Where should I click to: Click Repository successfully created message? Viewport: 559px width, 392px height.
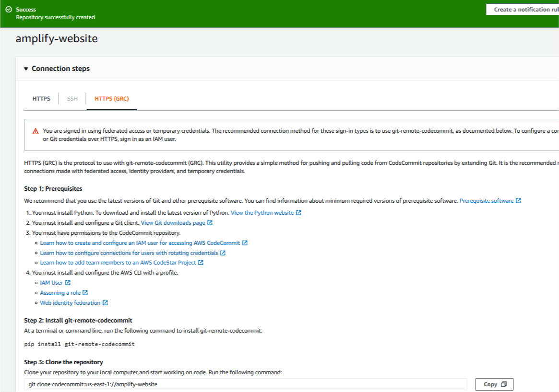click(x=55, y=17)
